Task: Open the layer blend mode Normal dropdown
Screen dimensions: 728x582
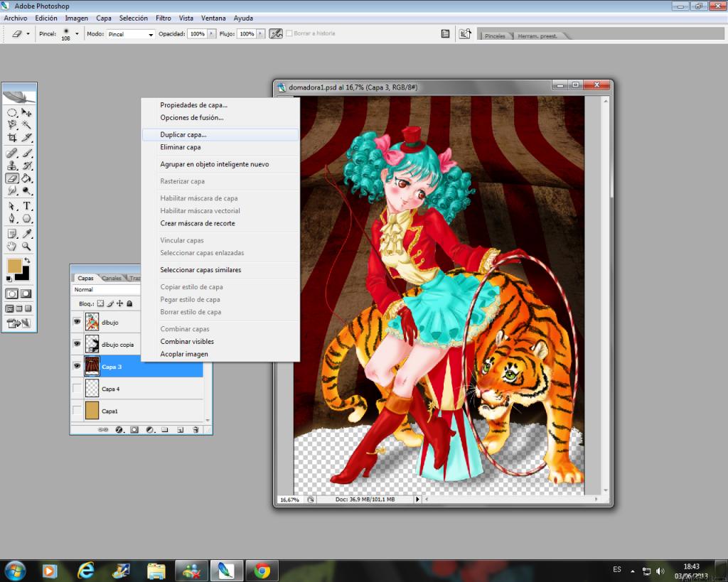Action: (x=107, y=290)
